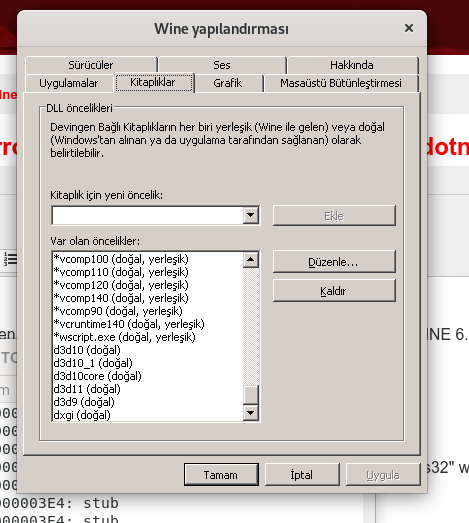This screenshot has height=523, width=469.
Task: Confirm with the Tamam button
Action: point(221,475)
